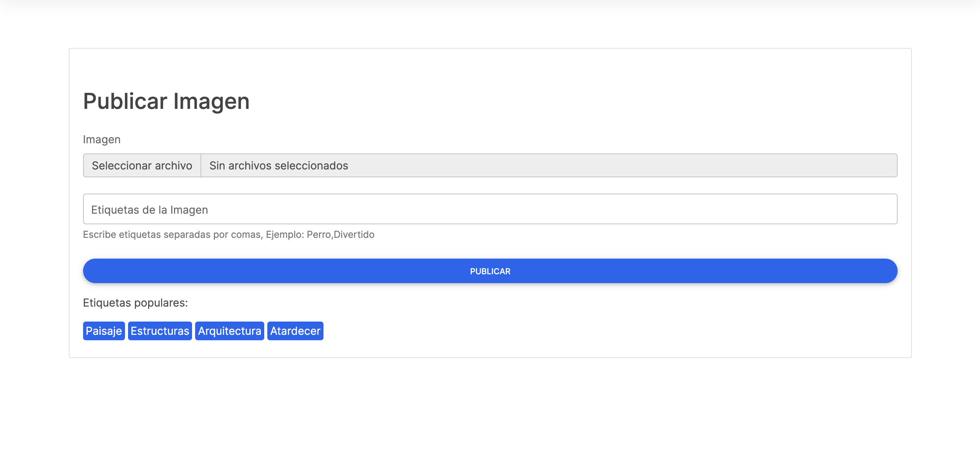Submit the form with PUBLICAR button
Image resolution: width=980 pixels, height=458 pixels.
490,271
